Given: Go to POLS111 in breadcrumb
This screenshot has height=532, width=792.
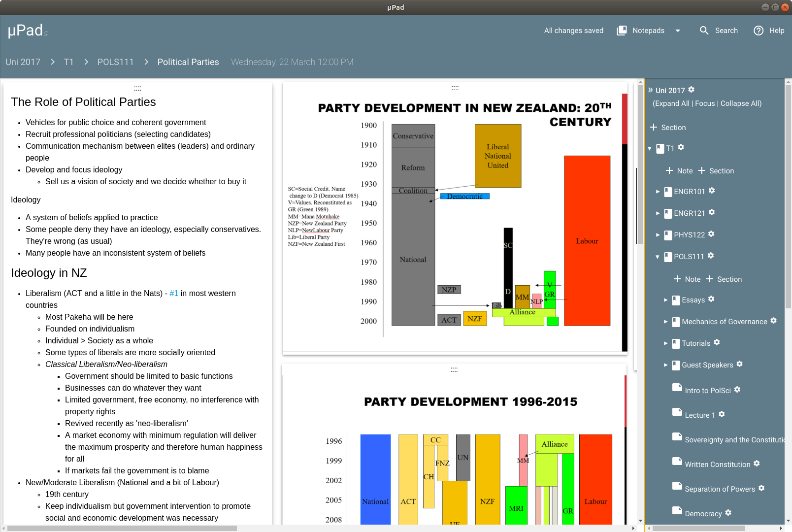Looking at the screenshot, I should pyautogui.click(x=116, y=62).
